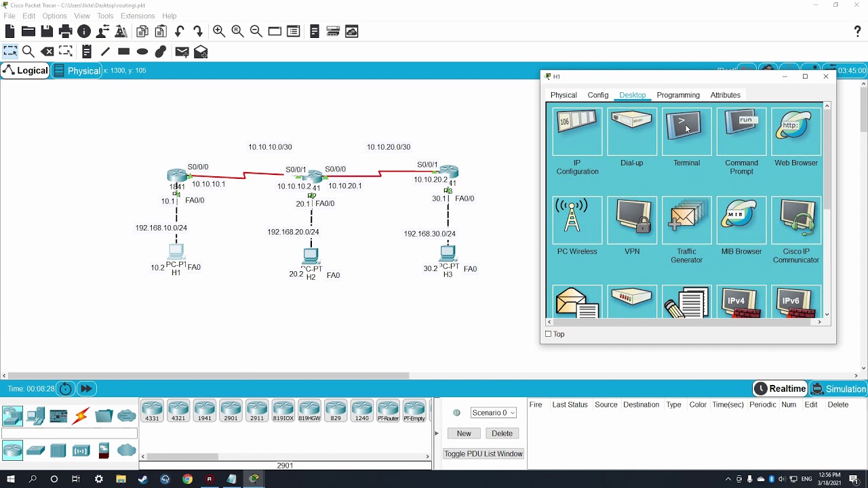Expand the PDU list panel arrow
This screenshot has height=488, width=868.
point(436,433)
